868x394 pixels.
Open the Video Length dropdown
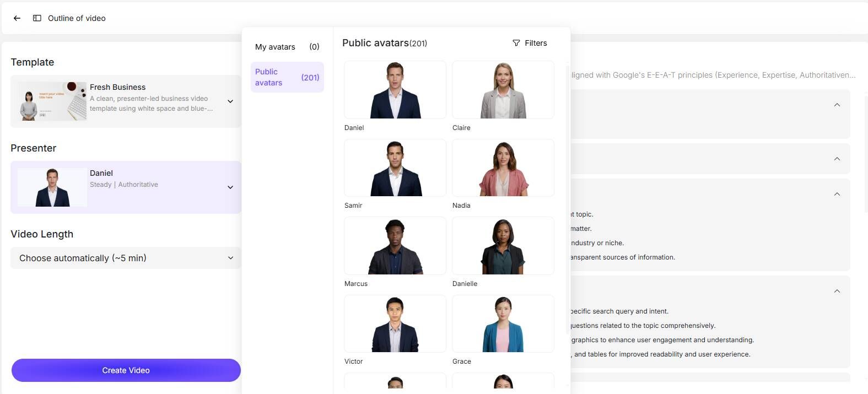tap(230, 258)
